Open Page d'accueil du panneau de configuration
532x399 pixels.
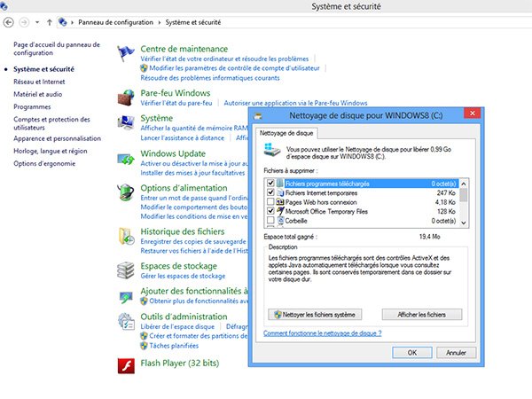(x=57, y=49)
